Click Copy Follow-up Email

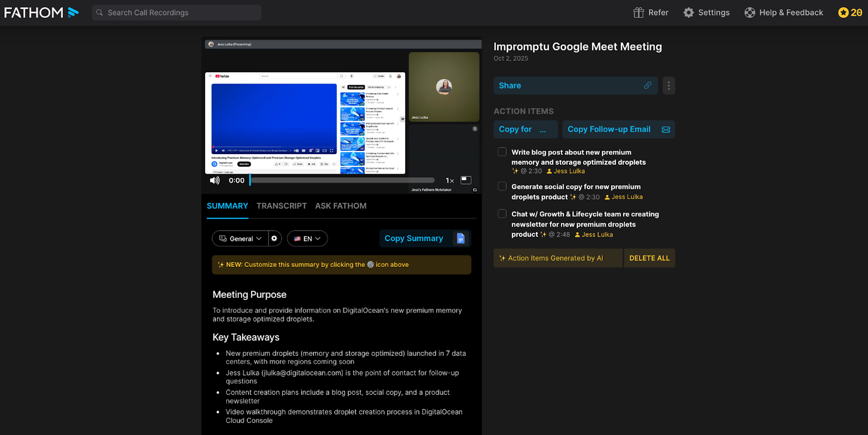click(x=618, y=130)
